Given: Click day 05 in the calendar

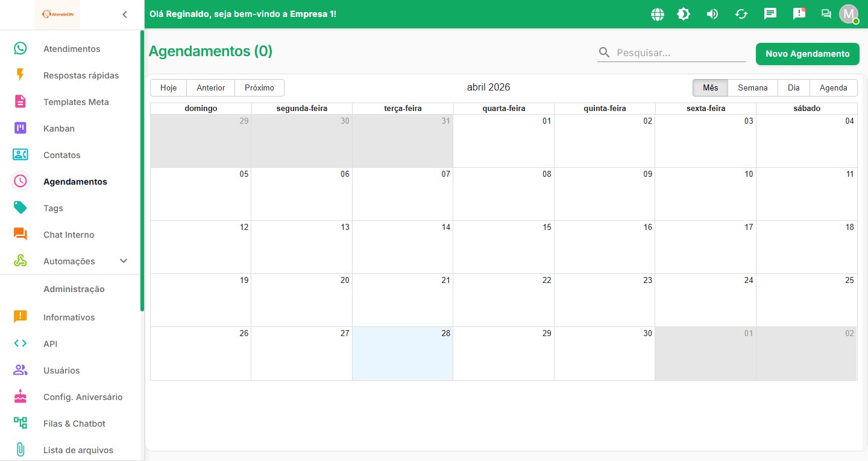Looking at the screenshot, I should pyautogui.click(x=201, y=194).
